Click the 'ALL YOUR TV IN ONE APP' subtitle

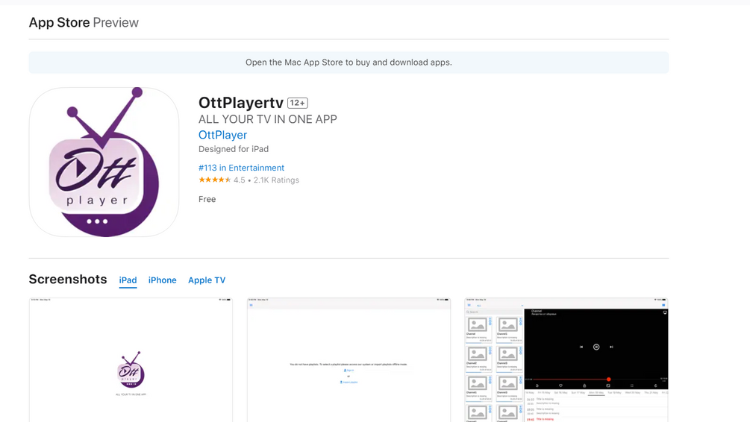tap(268, 119)
